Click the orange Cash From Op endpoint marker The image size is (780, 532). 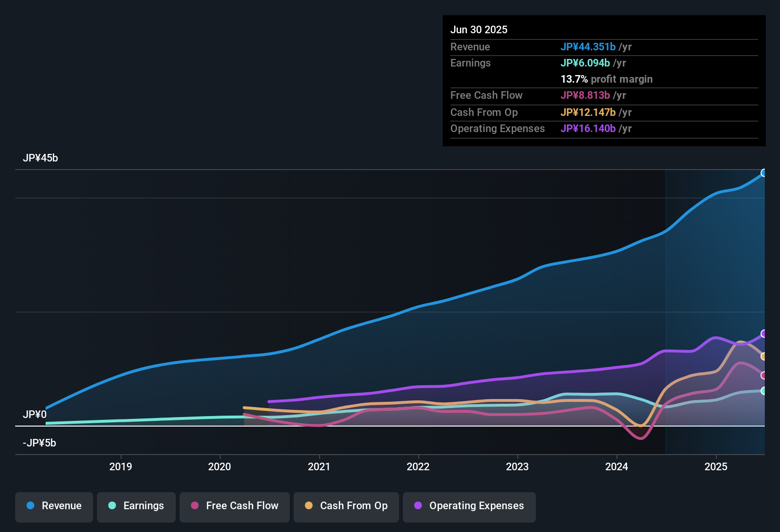pyautogui.click(x=763, y=356)
